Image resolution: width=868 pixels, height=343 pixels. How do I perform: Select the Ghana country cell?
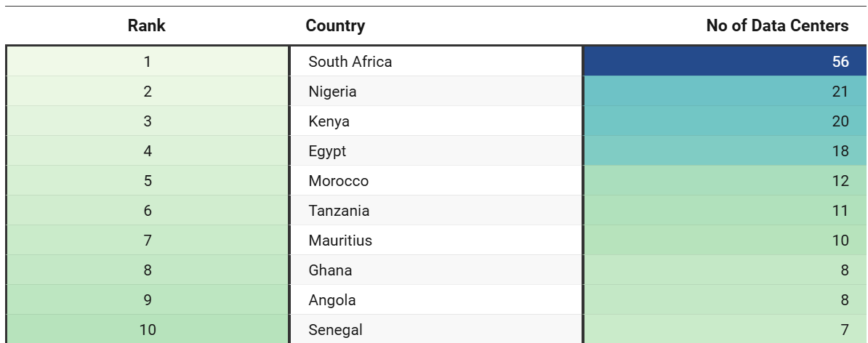(330, 270)
